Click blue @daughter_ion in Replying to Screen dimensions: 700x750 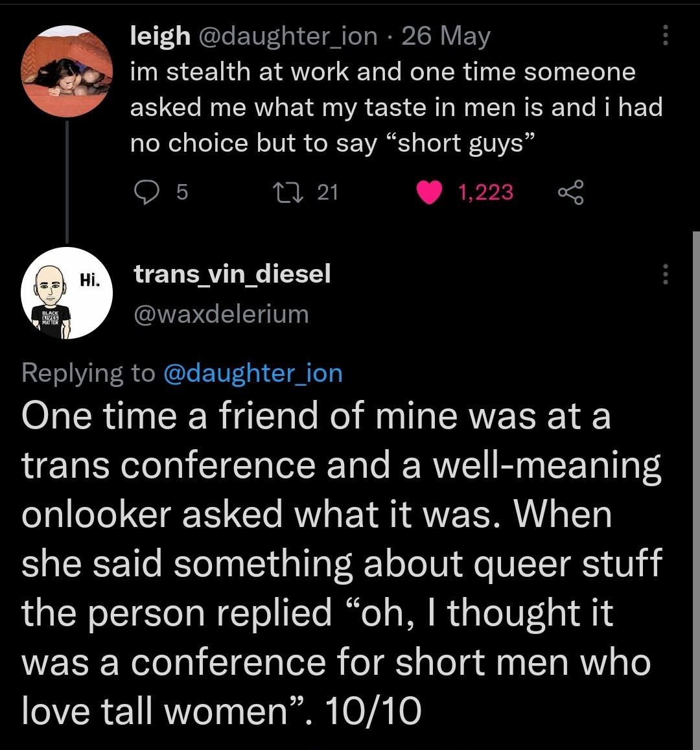coord(253,373)
